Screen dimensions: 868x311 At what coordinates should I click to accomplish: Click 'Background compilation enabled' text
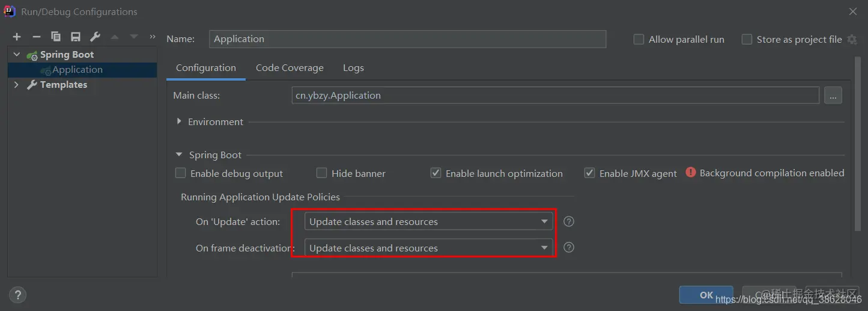click(772, 173)
